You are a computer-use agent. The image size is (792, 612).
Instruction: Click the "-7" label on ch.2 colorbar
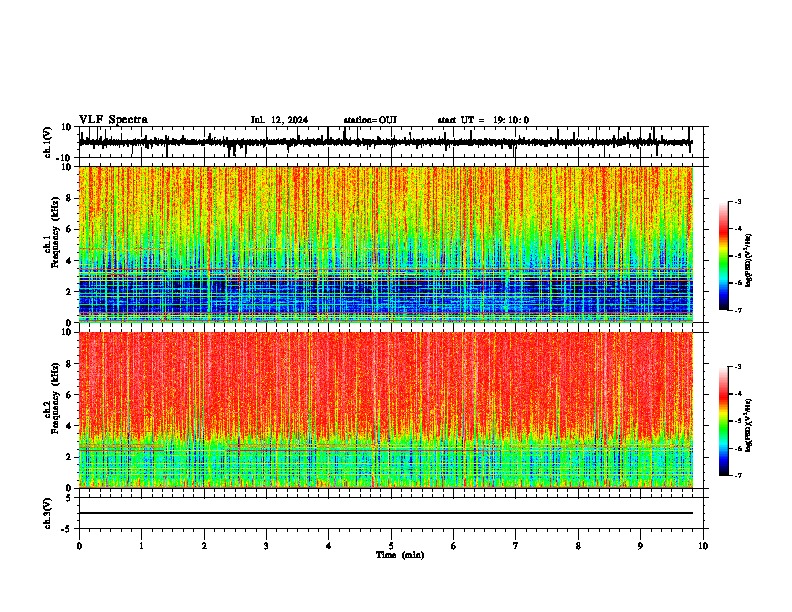click(x=736, y=475)
